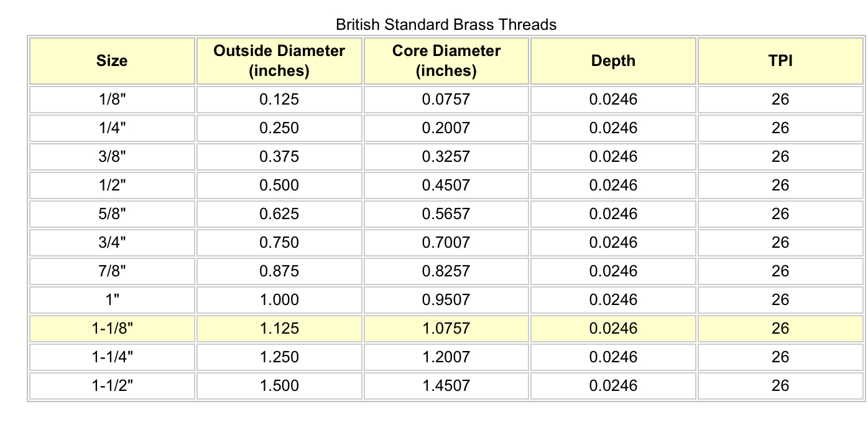Select the 1-1/2" size cell

tap(112, 386)
